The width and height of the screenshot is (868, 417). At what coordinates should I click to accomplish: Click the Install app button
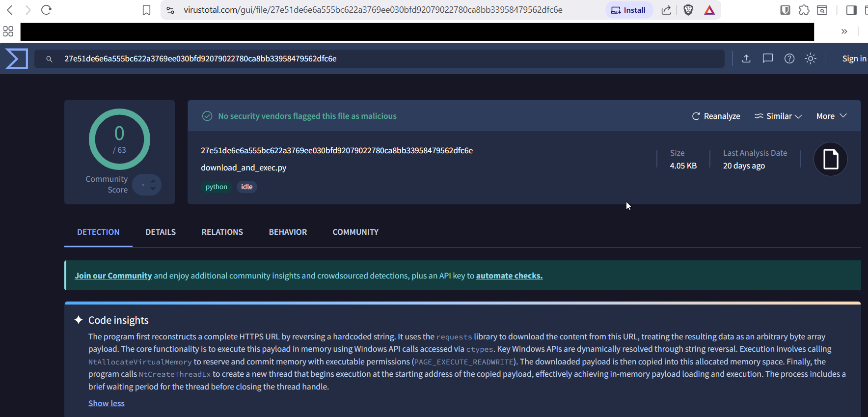pos(628,10)
